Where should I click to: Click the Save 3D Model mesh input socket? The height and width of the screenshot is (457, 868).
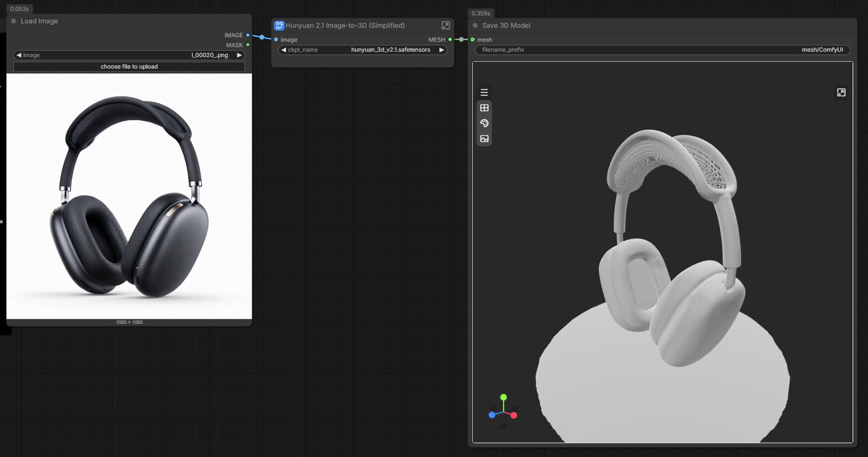pos(473,39)
